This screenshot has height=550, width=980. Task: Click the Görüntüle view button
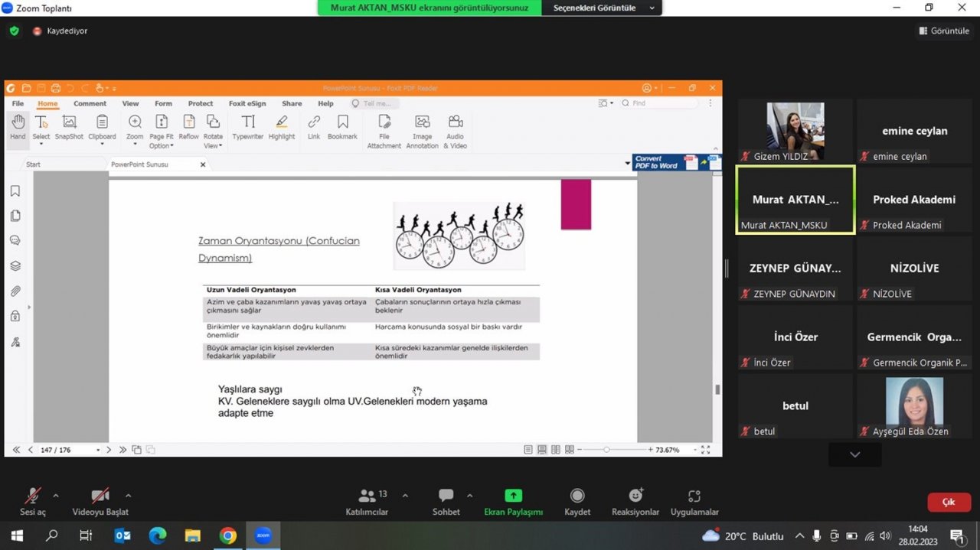(944, 31)
